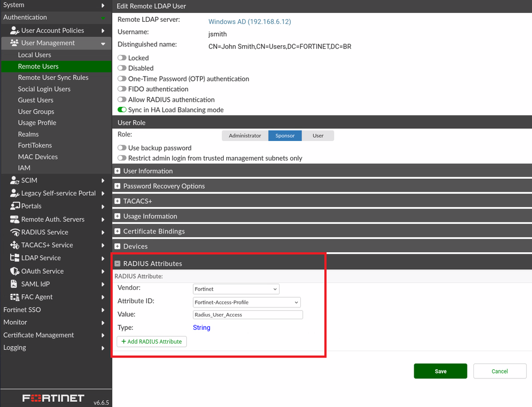This screenshot has width=532, height=407.
Task: Disable Sync in HA Load Balancing mode
Action: click(122, 110)
